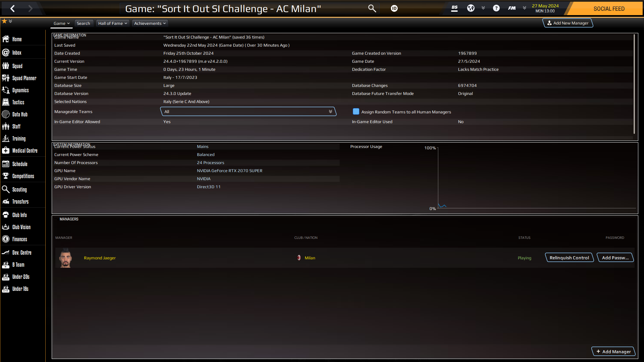The image size is (644, 362).
Task: Sort by the STATUS column header
Action: coord(524,238)
